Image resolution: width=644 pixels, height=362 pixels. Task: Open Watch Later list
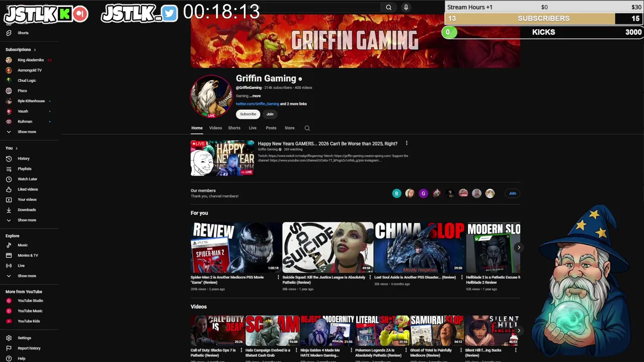point(27,179)
